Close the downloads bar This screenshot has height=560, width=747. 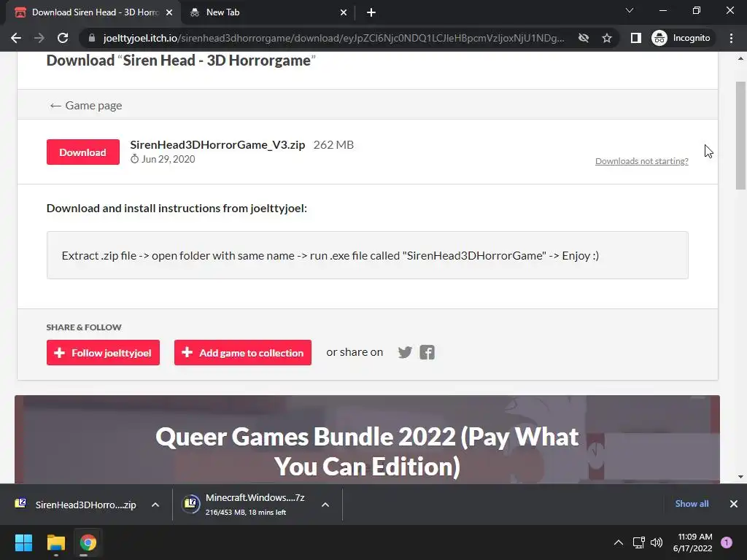[x=734, y=504]
